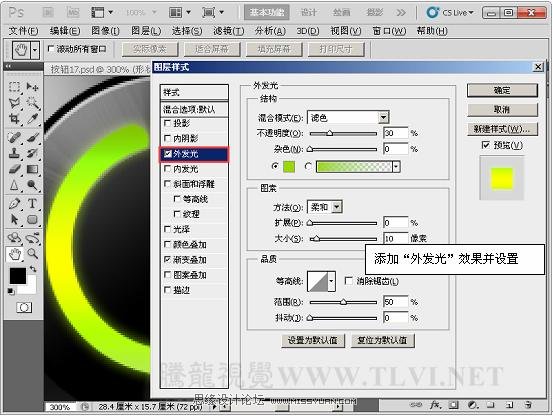Select the Zoom tool in toolbox
Image resolution: width=553 pixels, height=416 pixels.
(x=32, y=254)
